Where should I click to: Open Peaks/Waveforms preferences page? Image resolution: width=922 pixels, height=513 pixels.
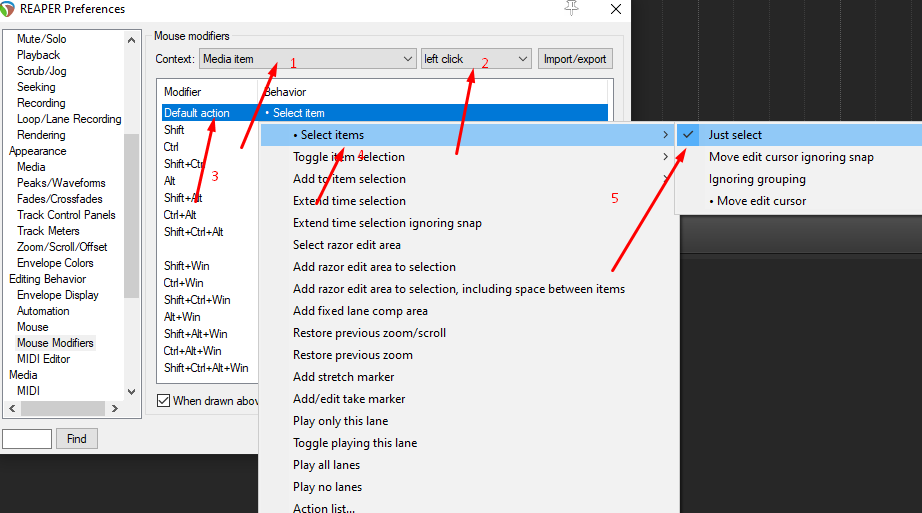pyautogui.click(x=61, y=183)
